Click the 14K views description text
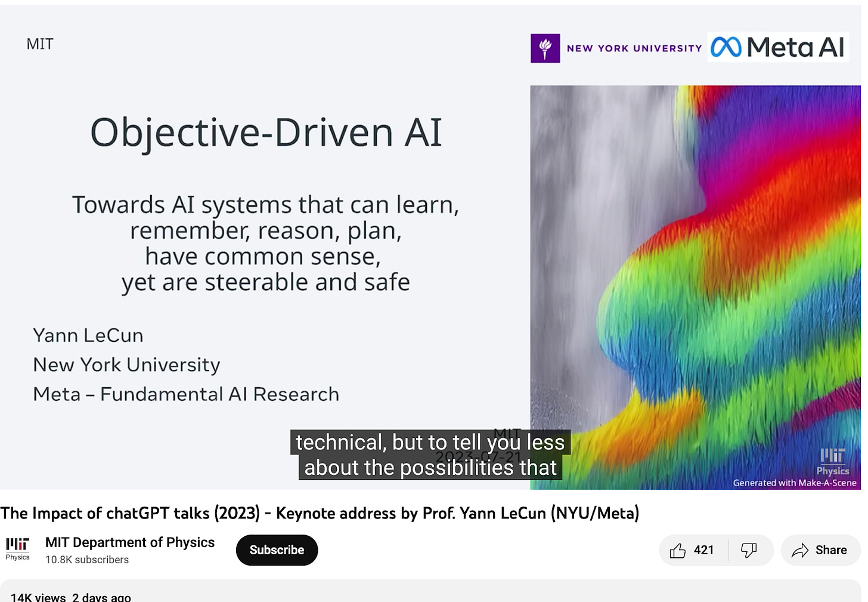868x602 pixels. (71, 597)
